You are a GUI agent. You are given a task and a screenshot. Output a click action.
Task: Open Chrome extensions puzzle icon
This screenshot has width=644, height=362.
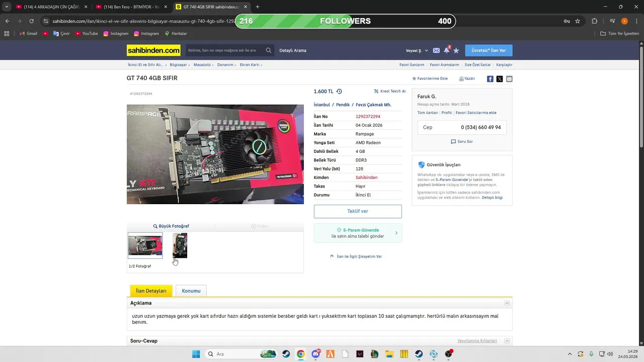(594, 21)
